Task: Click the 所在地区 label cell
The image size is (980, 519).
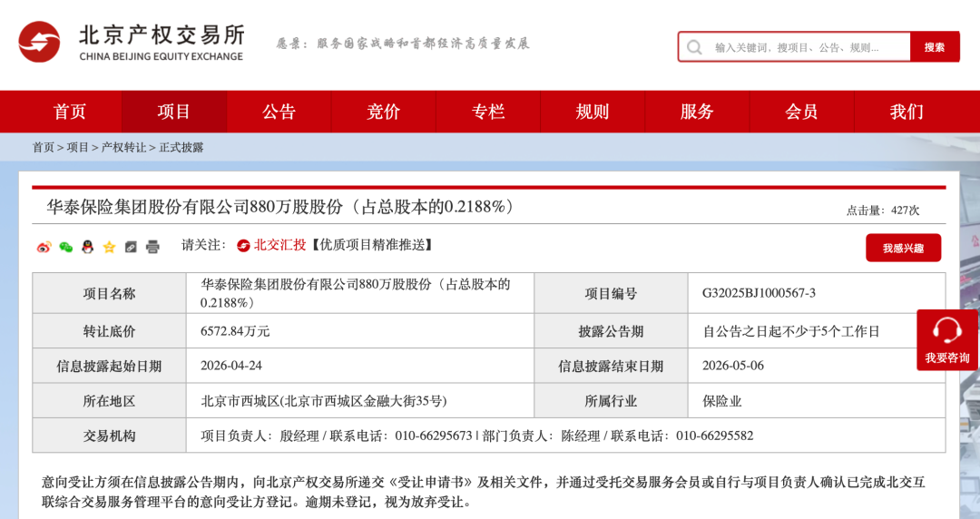Action: [x=110, y=401]
